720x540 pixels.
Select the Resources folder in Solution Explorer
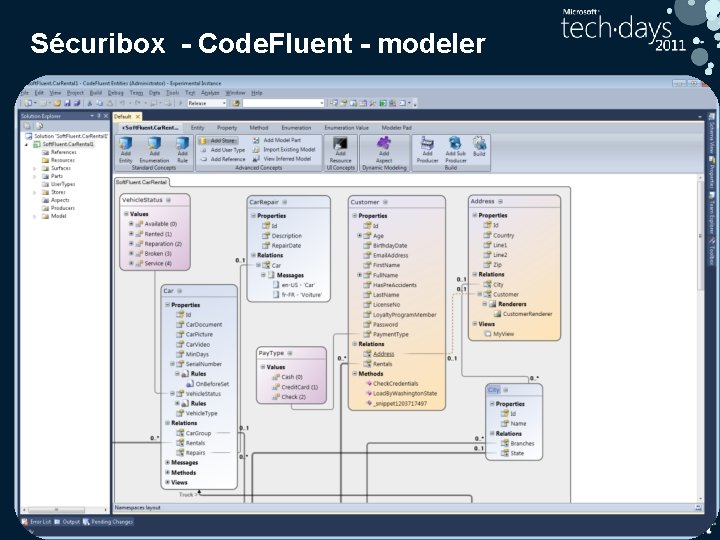coord(62,160)
